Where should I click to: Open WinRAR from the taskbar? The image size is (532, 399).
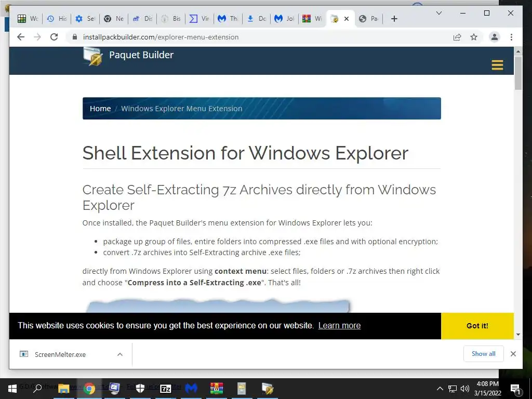tap(217, 389)
